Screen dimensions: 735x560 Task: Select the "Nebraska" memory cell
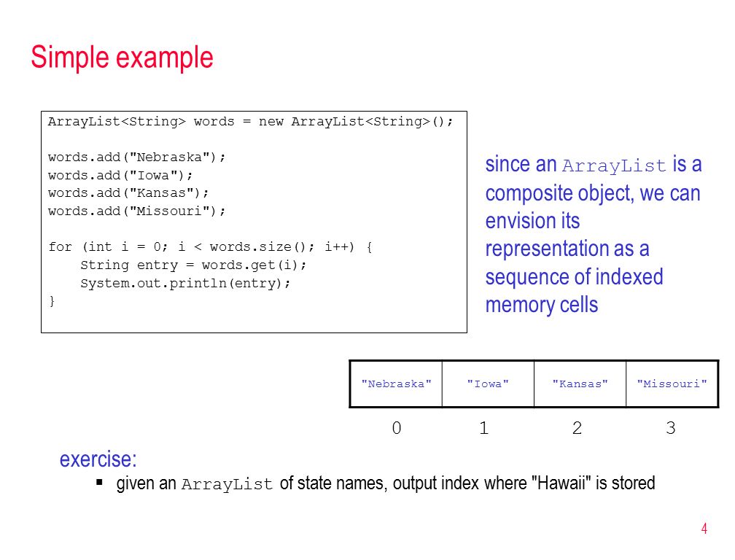(x=396, y=384)
